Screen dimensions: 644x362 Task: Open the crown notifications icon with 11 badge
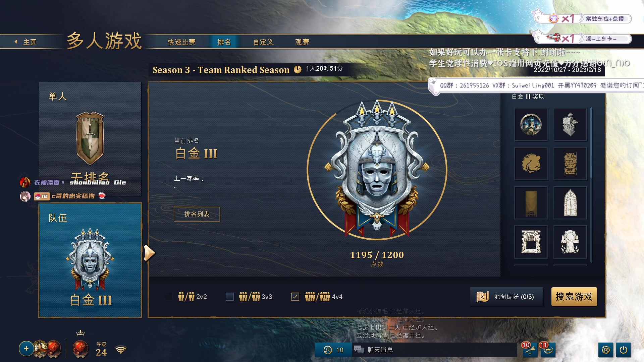coord(548,350)
